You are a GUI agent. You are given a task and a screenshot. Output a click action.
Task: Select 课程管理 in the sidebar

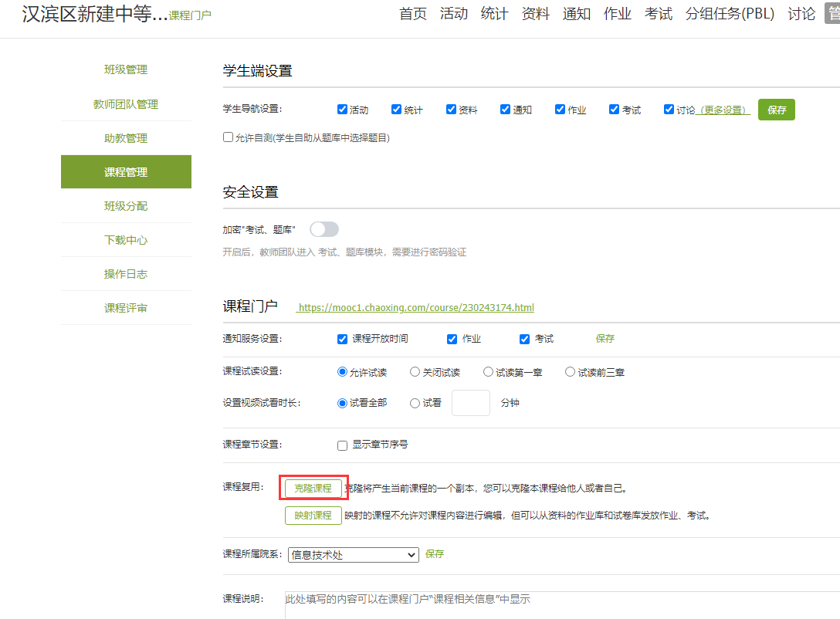tap(126, 172)
